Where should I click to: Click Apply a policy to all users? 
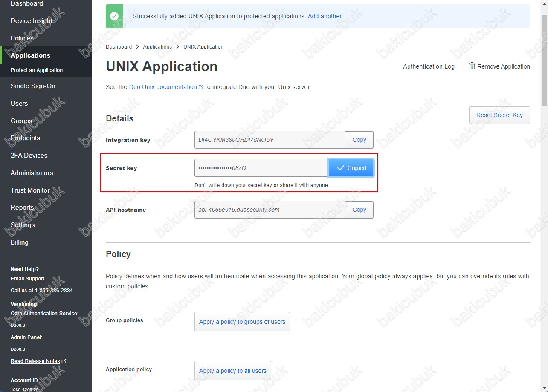point(233,371)
